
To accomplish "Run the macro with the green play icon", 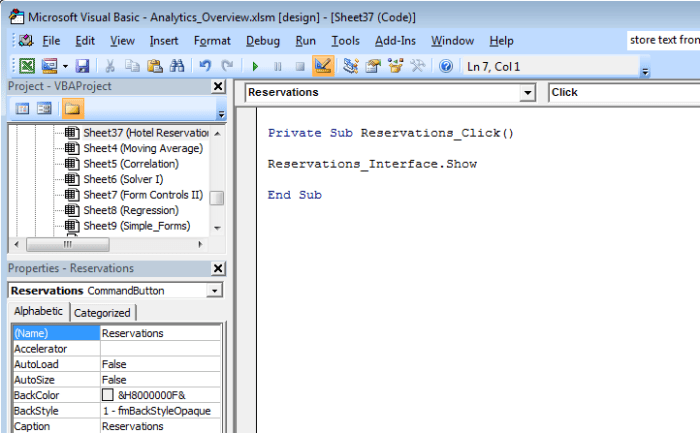I will (x=255, y=67).
